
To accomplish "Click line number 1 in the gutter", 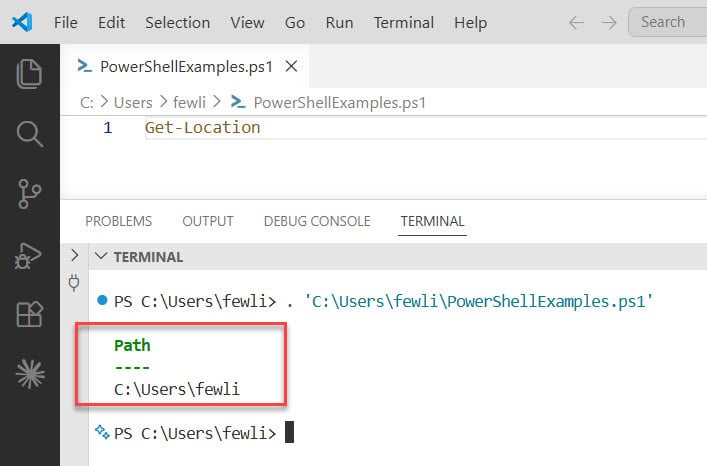I will [107, 128].
